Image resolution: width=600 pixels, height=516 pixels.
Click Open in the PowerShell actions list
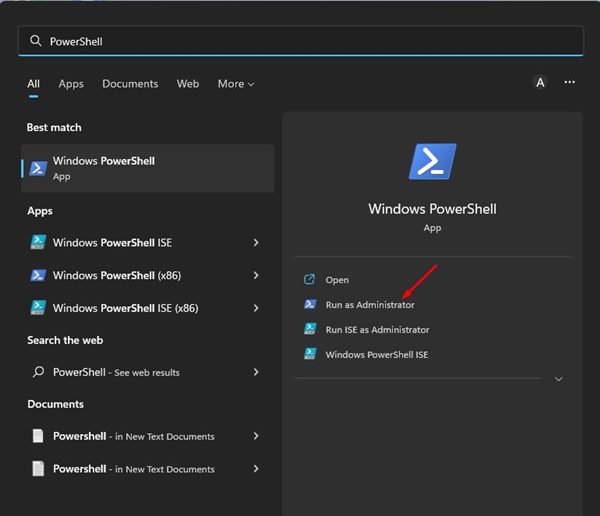(337, 280)
